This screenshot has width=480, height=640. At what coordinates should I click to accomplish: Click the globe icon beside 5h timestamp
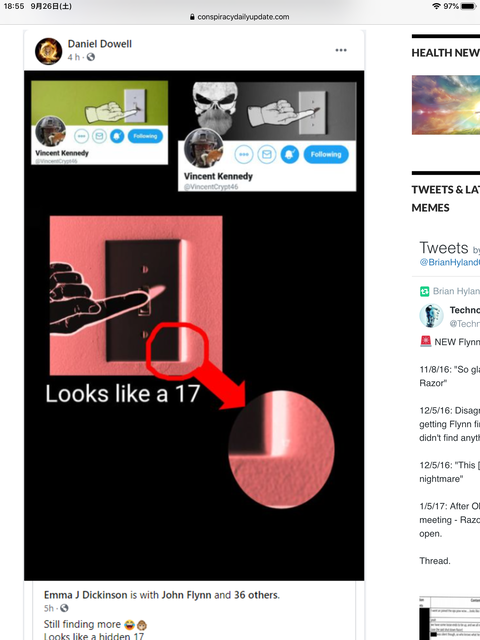(x=64, y=608)
